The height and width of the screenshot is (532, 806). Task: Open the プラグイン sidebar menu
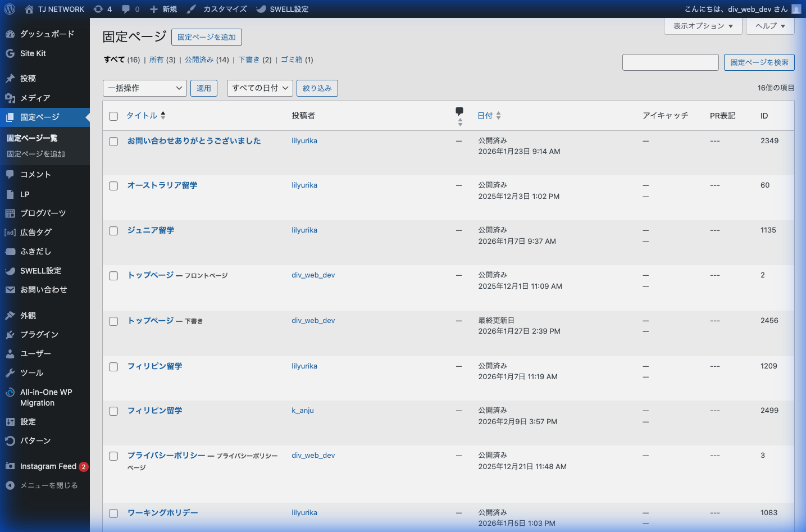pyautogui.click(x=39, y=334)
